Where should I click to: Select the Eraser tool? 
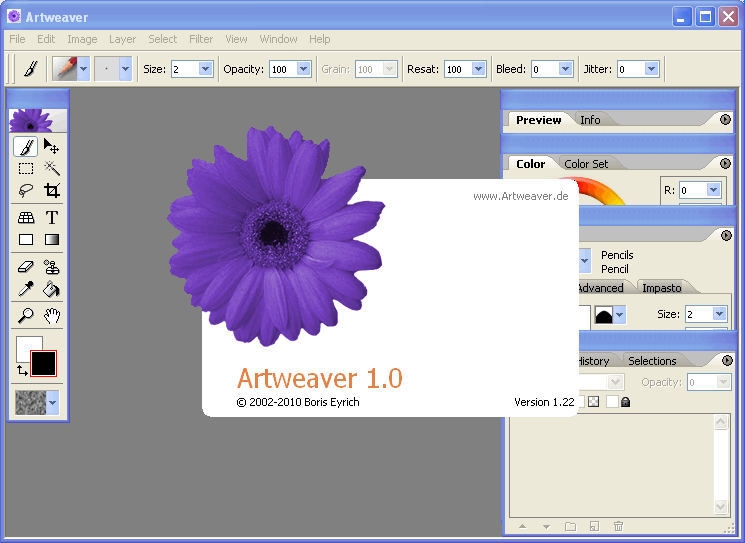[x=26, y=267]
